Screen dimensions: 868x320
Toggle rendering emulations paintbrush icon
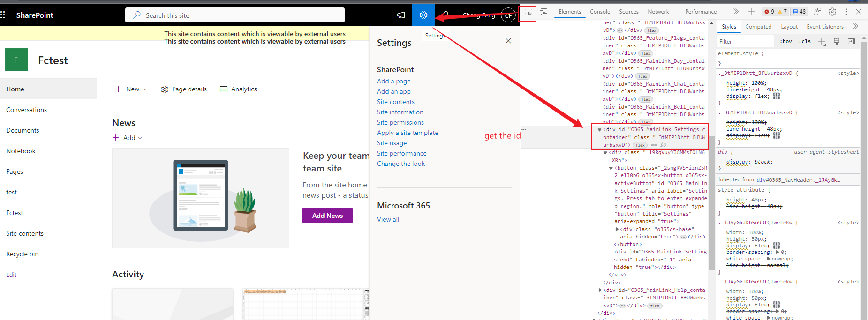tap(837, 41)
